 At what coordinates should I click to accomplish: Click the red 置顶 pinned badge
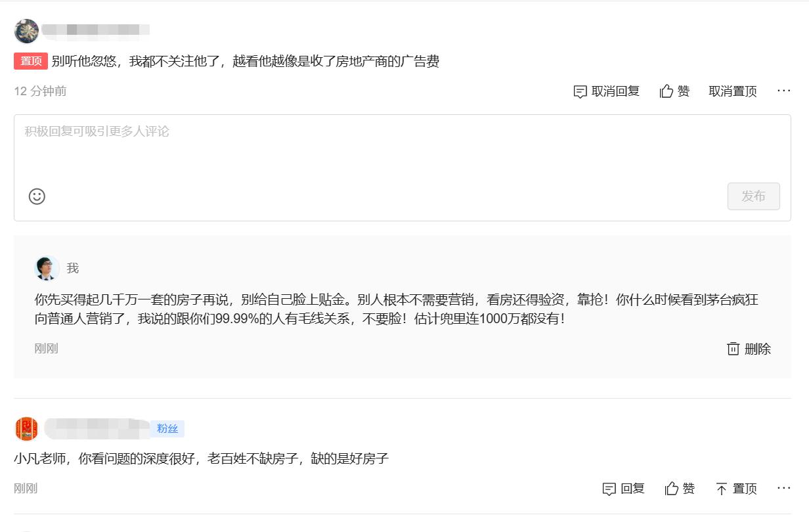(31, 61)
